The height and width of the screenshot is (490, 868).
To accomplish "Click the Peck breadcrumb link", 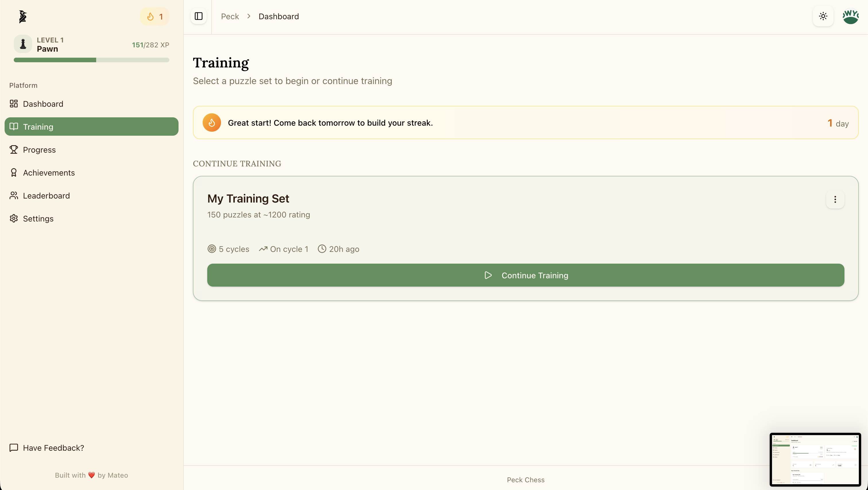I will click(230, 16).
